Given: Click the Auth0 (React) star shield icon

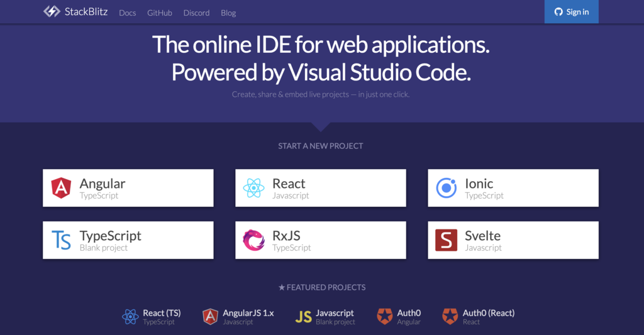Looking at the screenshot, I should (x=450, y=317).
